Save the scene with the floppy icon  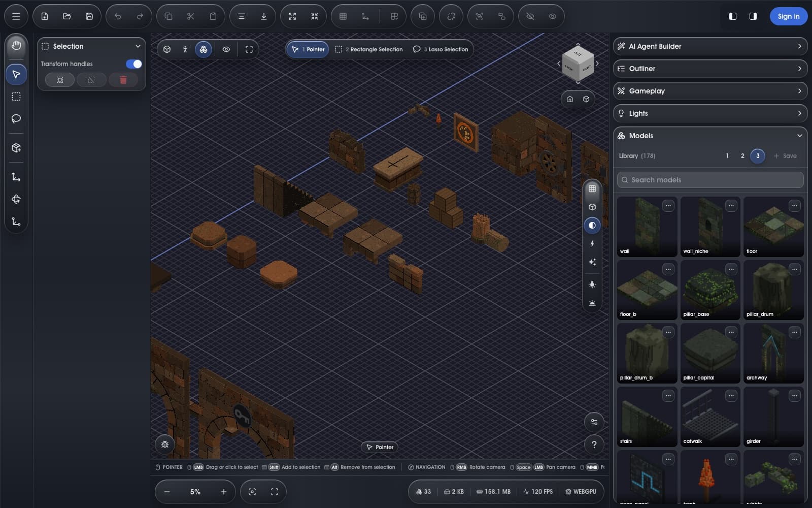pyautogui.click(x=89, y=16)
